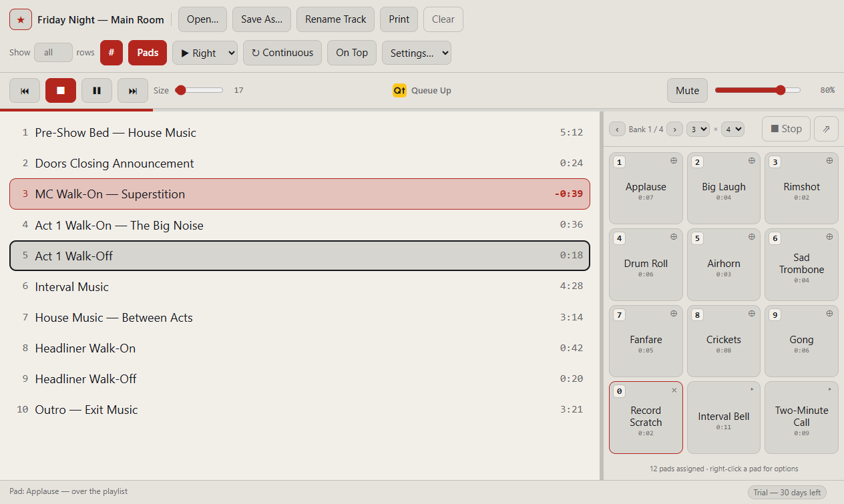The image size is (844, 504).
Task: Click the crosshair icon on Gong pad
Action: 829,313
